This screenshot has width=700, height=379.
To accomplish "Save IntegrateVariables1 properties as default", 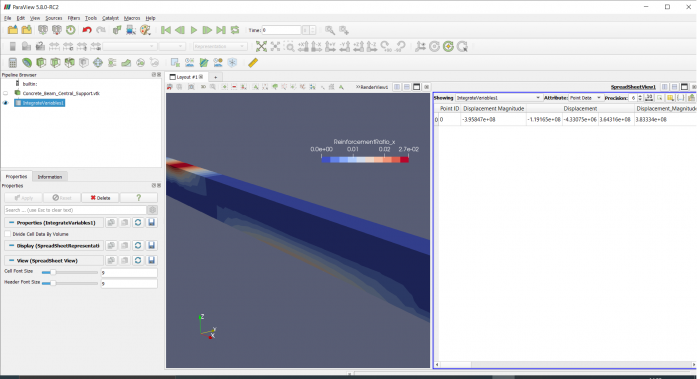I will tap(152, 222).
